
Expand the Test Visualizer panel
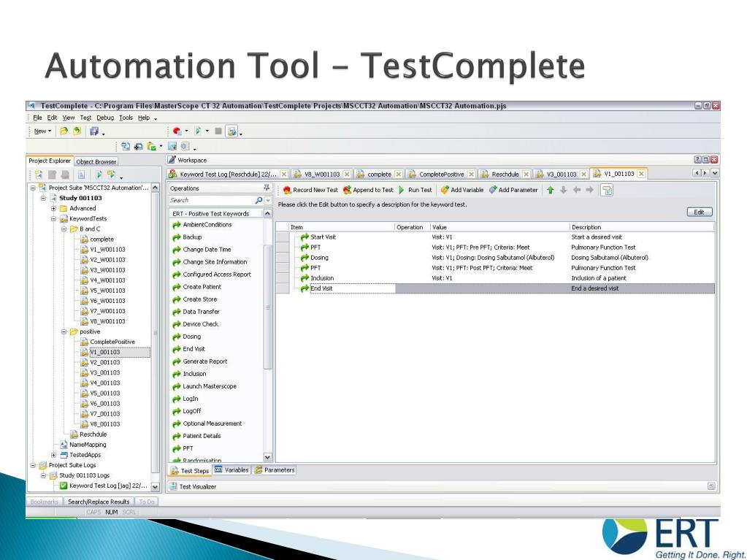710,486
